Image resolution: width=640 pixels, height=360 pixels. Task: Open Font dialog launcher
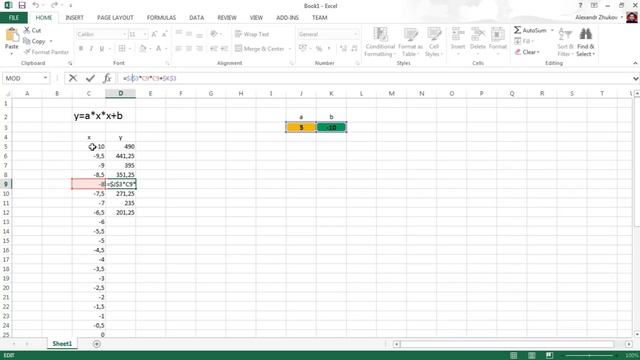[x=167, y=63]
